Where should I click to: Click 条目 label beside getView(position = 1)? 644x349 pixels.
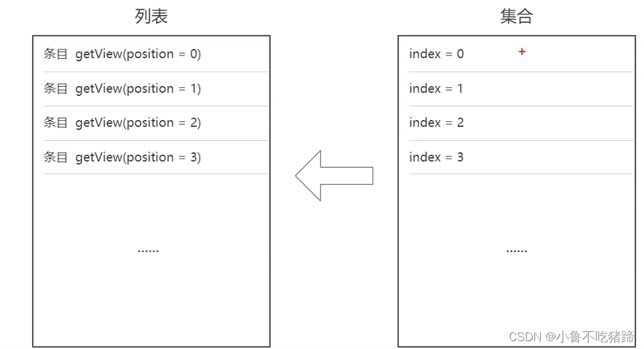click(55, 89)
